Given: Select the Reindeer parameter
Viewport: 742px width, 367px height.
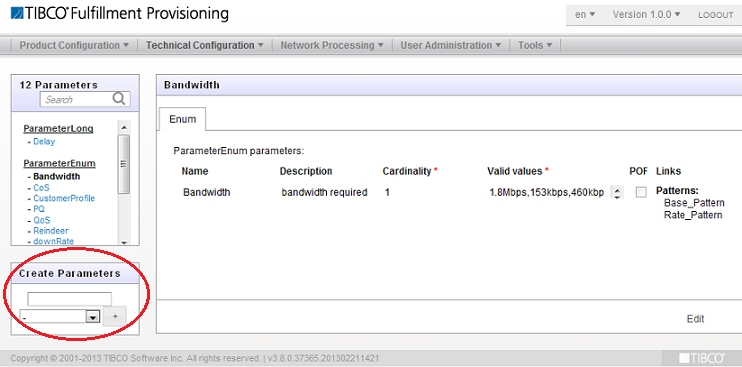Looking at the screenshot, I should tap(51, 231).
